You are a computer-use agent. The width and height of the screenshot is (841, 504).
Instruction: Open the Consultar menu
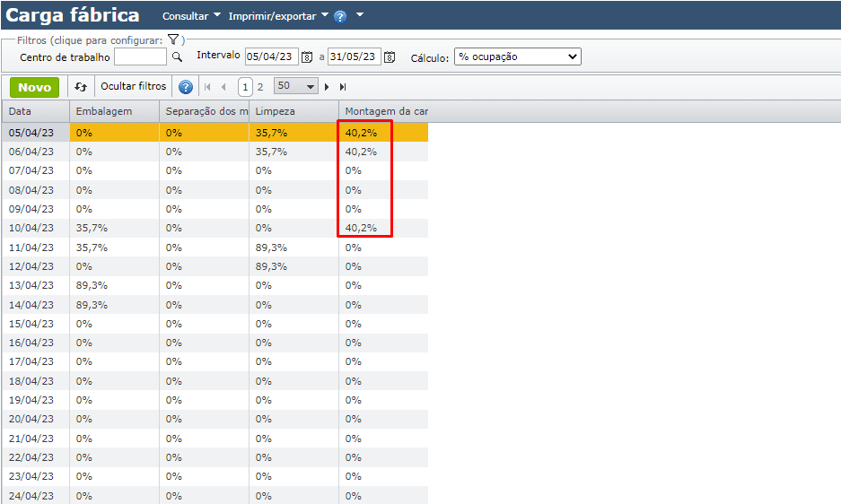(191, 16)
